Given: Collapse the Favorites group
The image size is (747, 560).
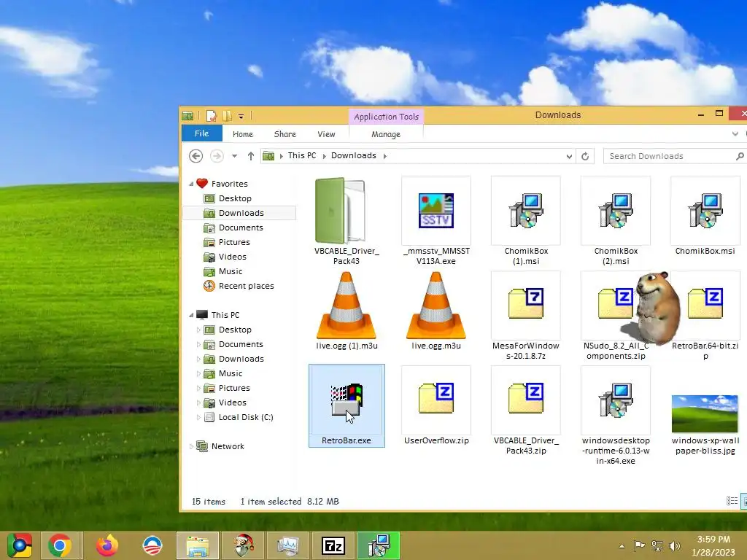Looking at the screenshot, I should [x=191, y=184].
